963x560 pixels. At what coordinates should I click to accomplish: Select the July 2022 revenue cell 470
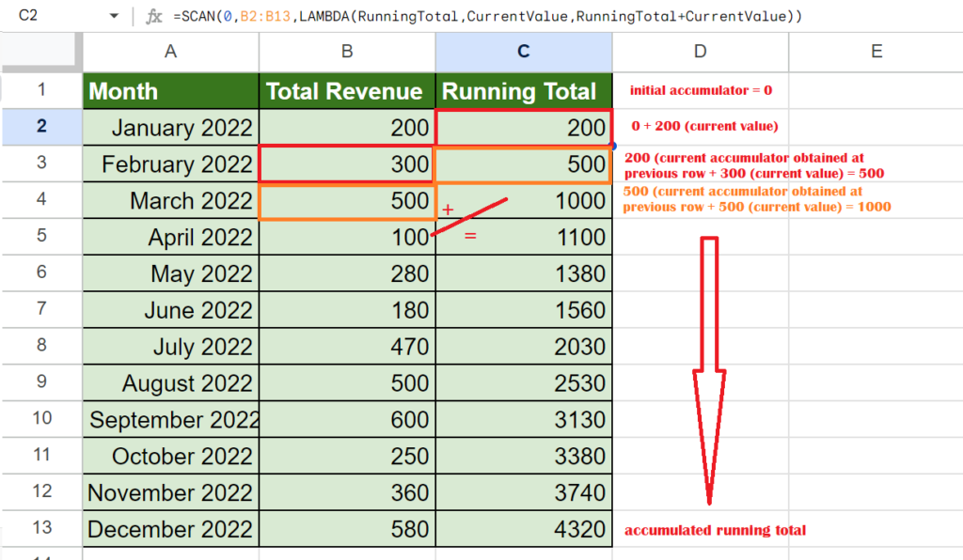(x=347, y=347)
